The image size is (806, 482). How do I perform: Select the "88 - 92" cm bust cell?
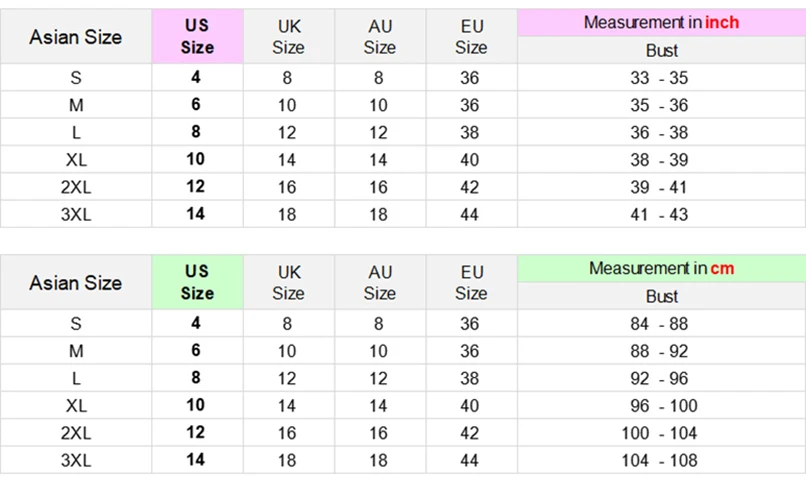661,351
